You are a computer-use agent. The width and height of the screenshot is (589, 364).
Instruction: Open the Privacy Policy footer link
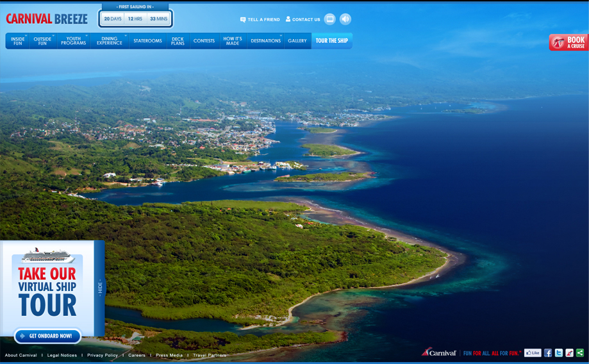click(x=103, y=355)
